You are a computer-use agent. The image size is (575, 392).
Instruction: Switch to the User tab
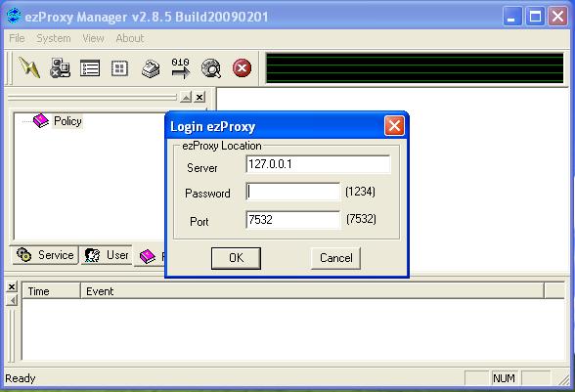click(107, 255)
